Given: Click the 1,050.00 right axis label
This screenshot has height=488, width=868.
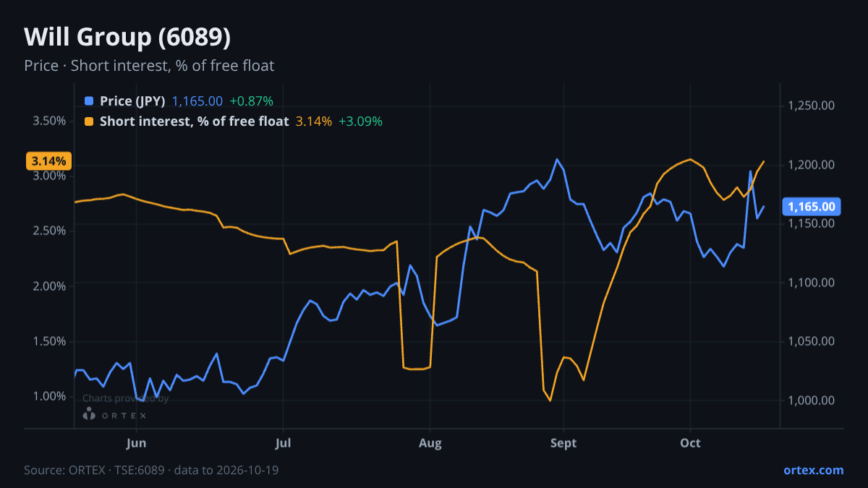Looking at the screenshot, I should 812,341.
